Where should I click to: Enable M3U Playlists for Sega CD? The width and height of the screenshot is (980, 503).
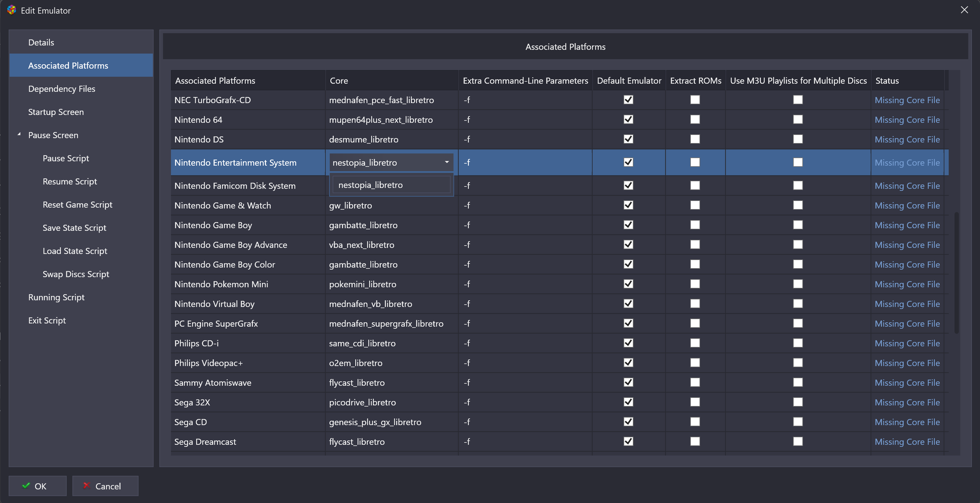pos(798,422)
